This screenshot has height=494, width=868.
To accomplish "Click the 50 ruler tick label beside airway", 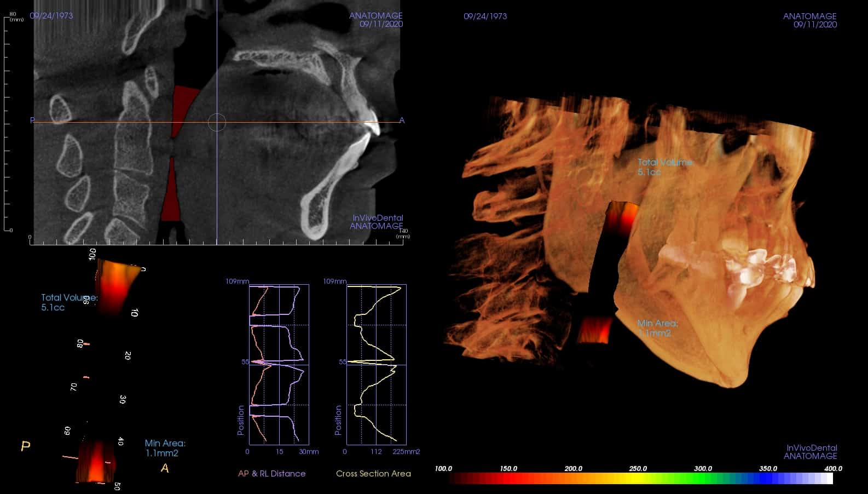I will 117,486.
